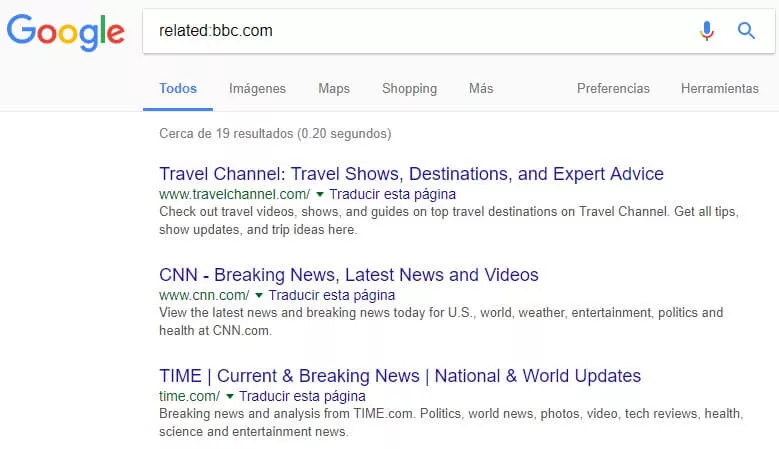
Task: Open the Maps tab
Action: pos(334,88)
